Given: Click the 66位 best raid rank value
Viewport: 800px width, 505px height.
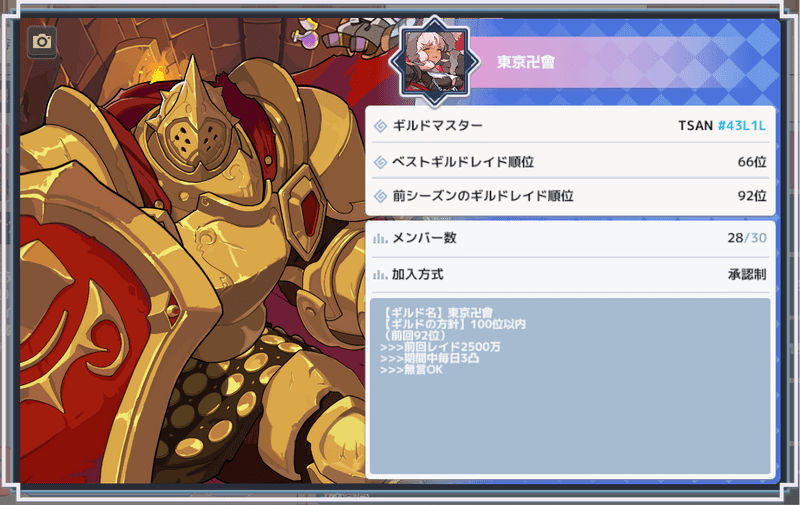Looking at the screenshot, I should (x=752, y=162).
